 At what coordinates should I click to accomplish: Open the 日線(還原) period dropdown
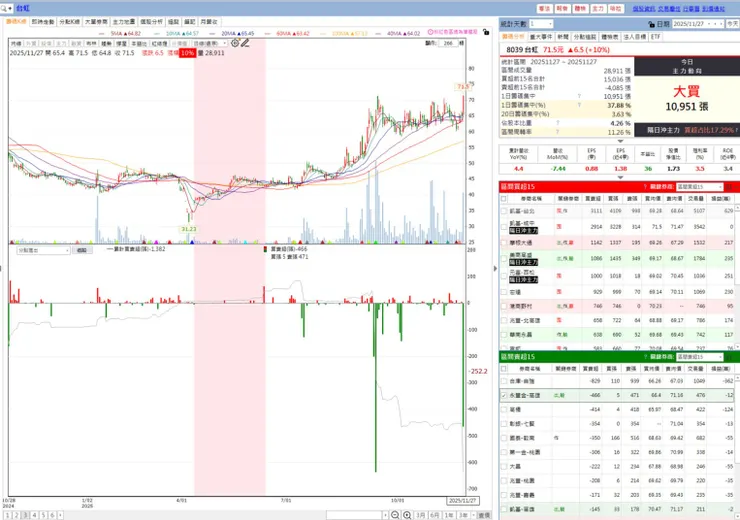[210, 43]
